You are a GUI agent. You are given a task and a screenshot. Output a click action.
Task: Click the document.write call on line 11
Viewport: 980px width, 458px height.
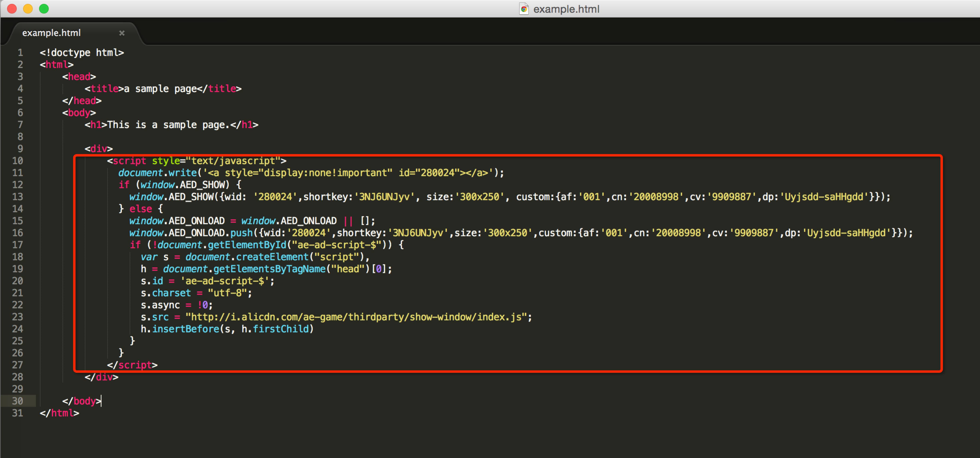tap(158, 173)
